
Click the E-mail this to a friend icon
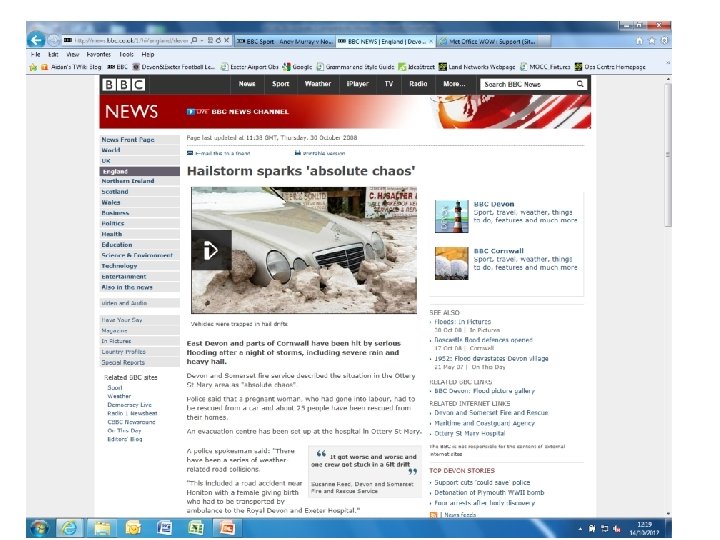[x=190, y=153]
